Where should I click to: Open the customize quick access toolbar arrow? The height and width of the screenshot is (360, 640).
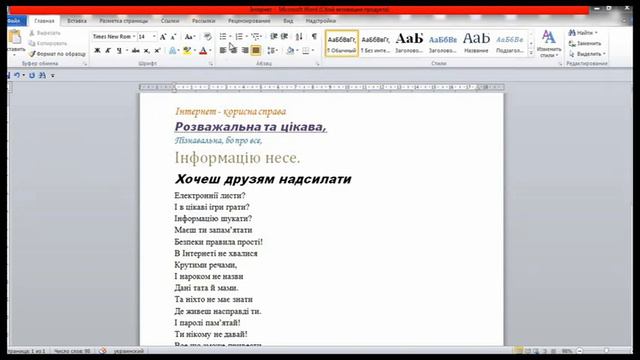point(53,76)
